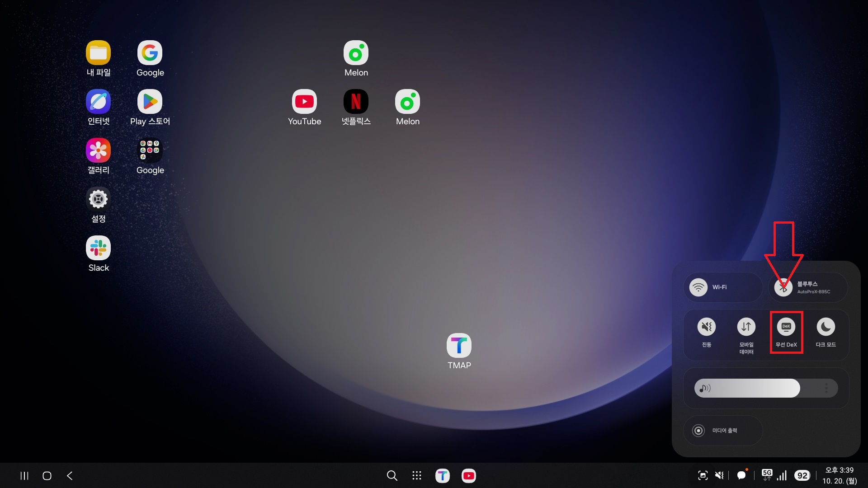Toggle Wi-Fi in quick panel

(x=698, y=287)
